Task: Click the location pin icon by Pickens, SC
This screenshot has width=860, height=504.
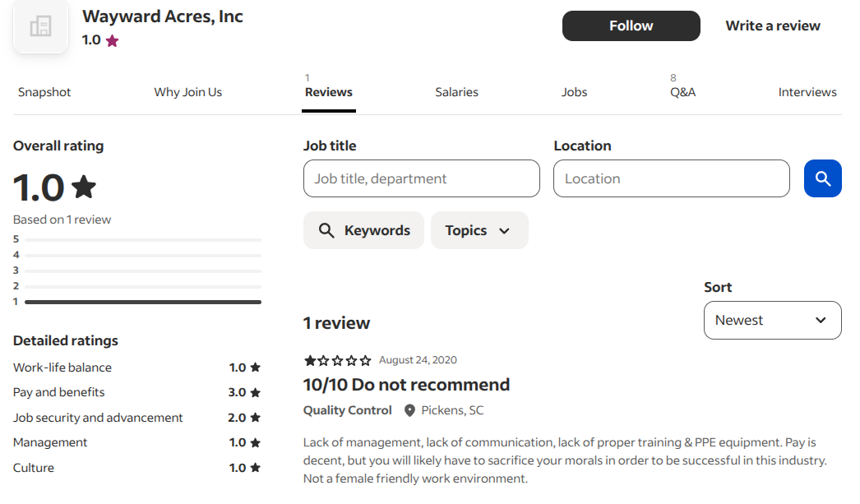Action: pyautogui.click(x=409, y=410)
